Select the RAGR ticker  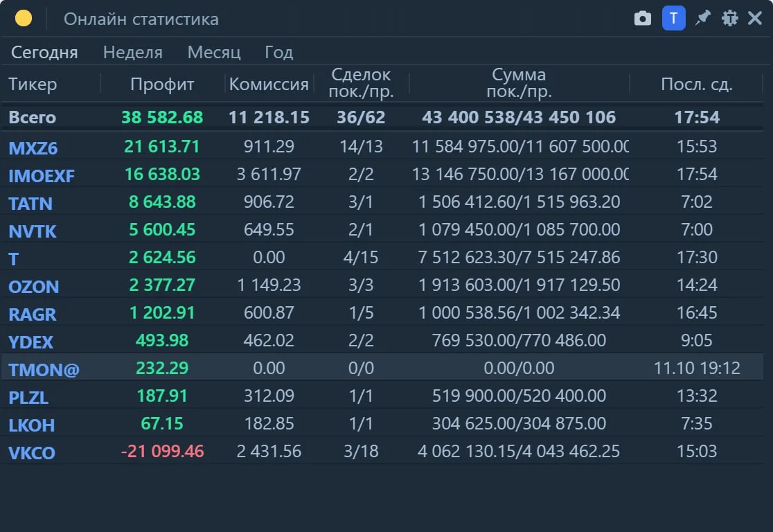click(x=33, y=314)
